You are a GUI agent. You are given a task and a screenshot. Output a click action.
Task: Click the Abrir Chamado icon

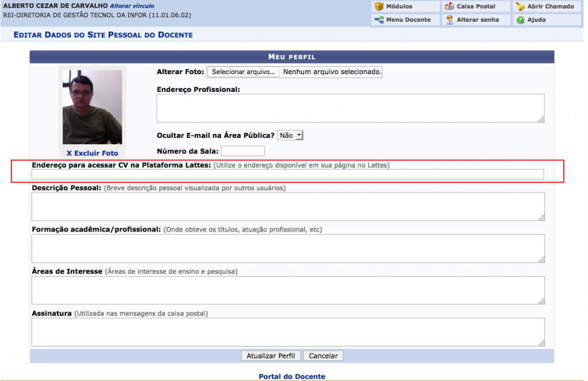coord(520,7)
